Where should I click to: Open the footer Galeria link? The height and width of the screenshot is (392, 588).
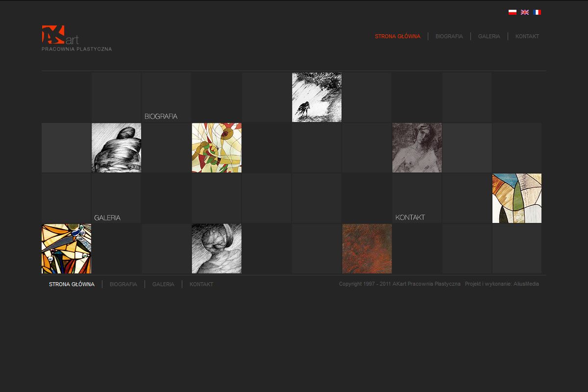(x=163, y=284)
